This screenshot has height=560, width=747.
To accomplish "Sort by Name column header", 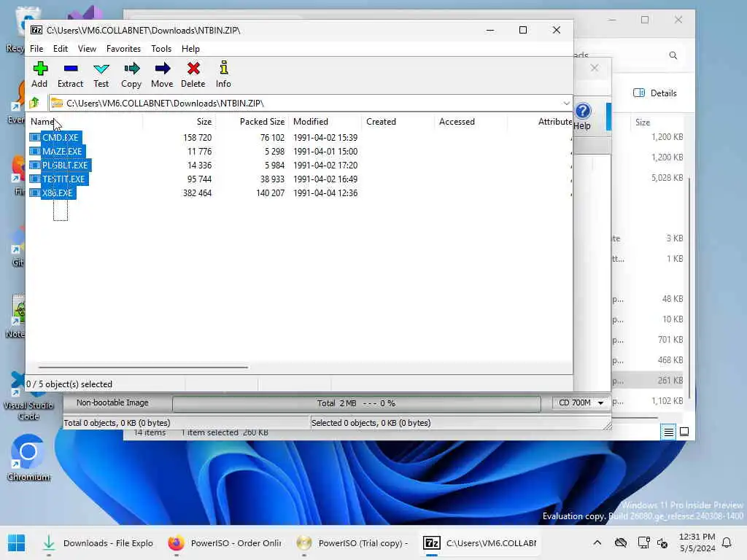I will [85, 122].
